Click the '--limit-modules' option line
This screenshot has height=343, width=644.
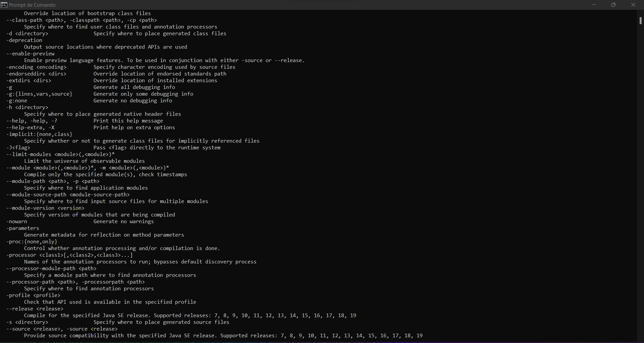(x=60, y=154)
